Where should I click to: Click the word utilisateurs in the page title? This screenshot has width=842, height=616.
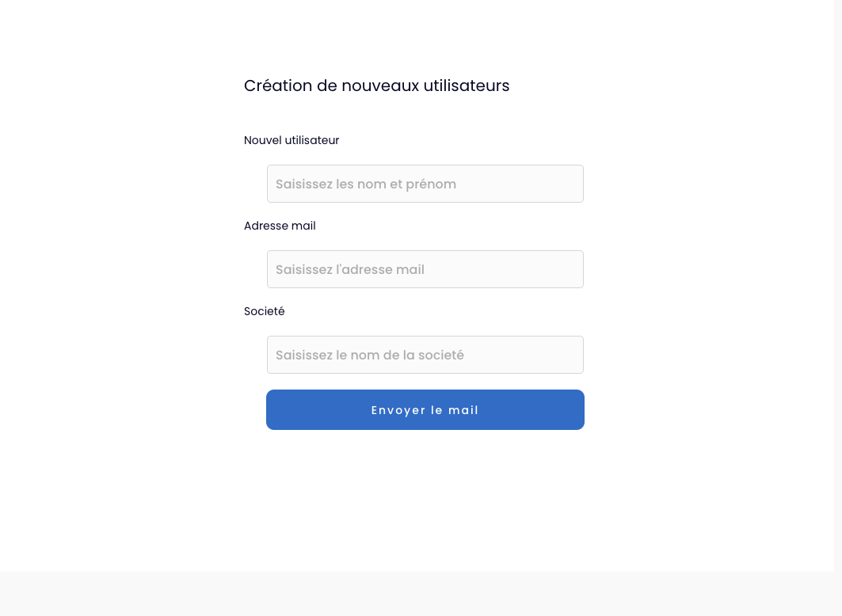click(466, 86)
